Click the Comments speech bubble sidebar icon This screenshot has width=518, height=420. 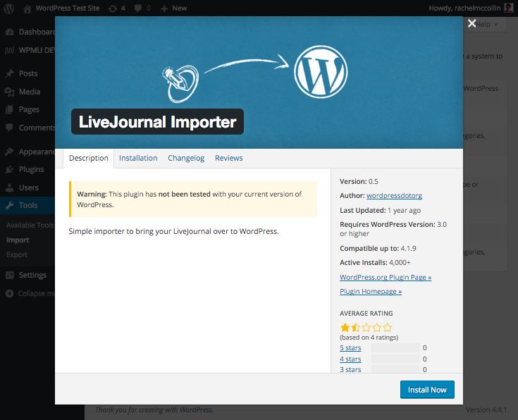click(x=10, y=128)
